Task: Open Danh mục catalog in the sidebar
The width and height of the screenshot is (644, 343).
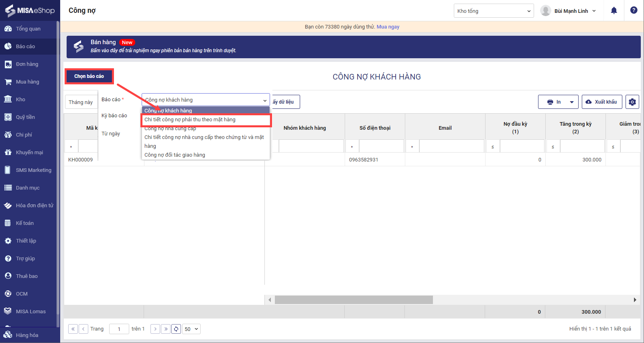Action: (x=28, y=188)
